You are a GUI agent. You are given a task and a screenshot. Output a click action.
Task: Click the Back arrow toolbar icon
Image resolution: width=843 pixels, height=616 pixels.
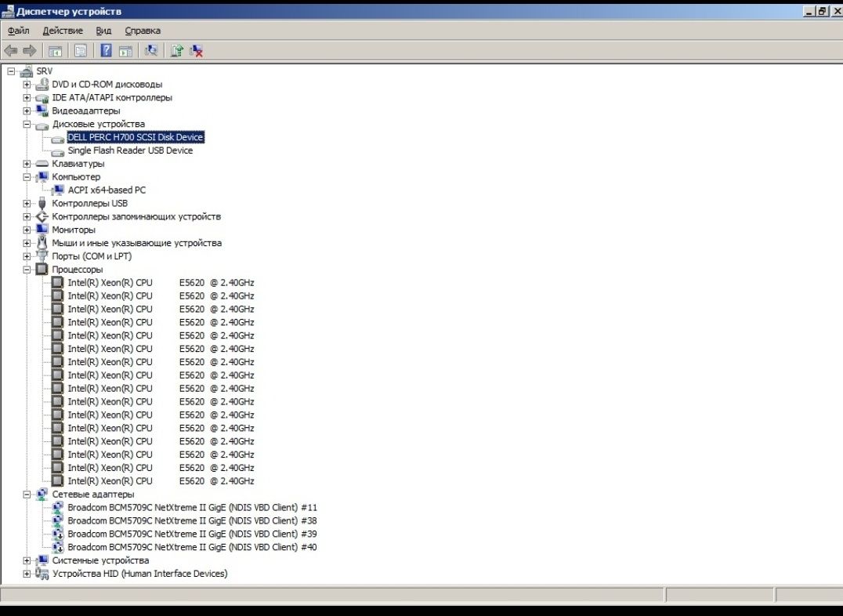pos(11,51)
